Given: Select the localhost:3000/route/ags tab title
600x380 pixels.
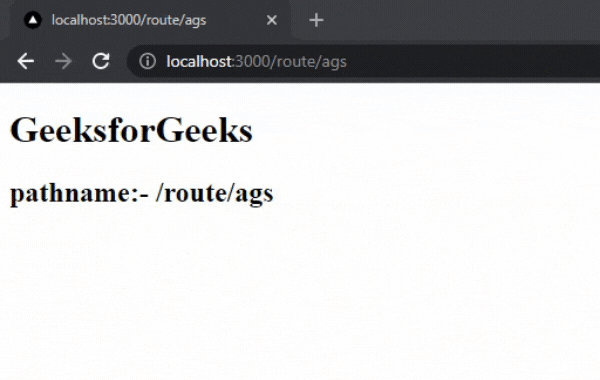Looking at the screenshot, I should [129, 20].
